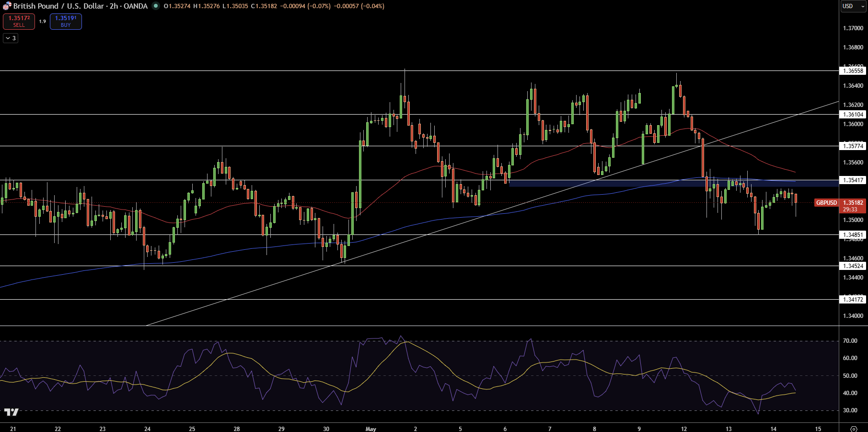The height and width of the screenshot is (432, 868).
Task: Select the blue rectangle supply zone
Action: (673, 183)
